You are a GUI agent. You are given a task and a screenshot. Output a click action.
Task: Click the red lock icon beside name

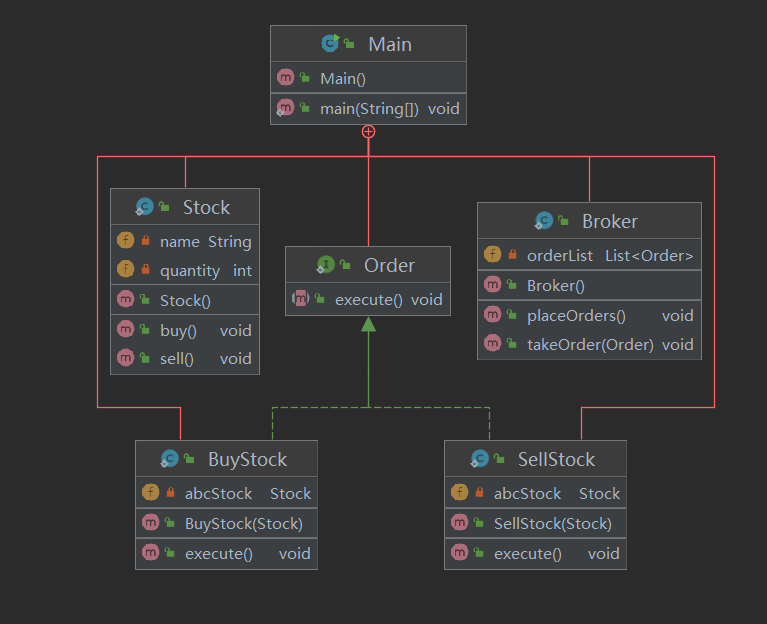point(145,241)
